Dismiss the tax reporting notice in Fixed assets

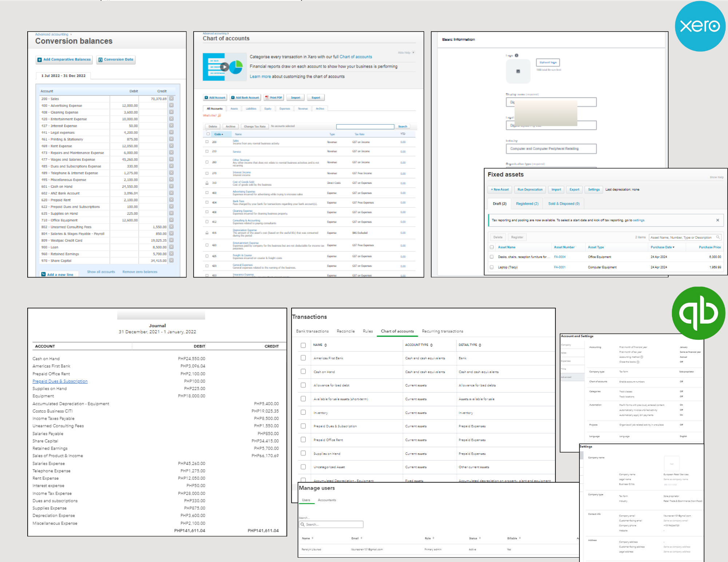(x=717, y=220)
